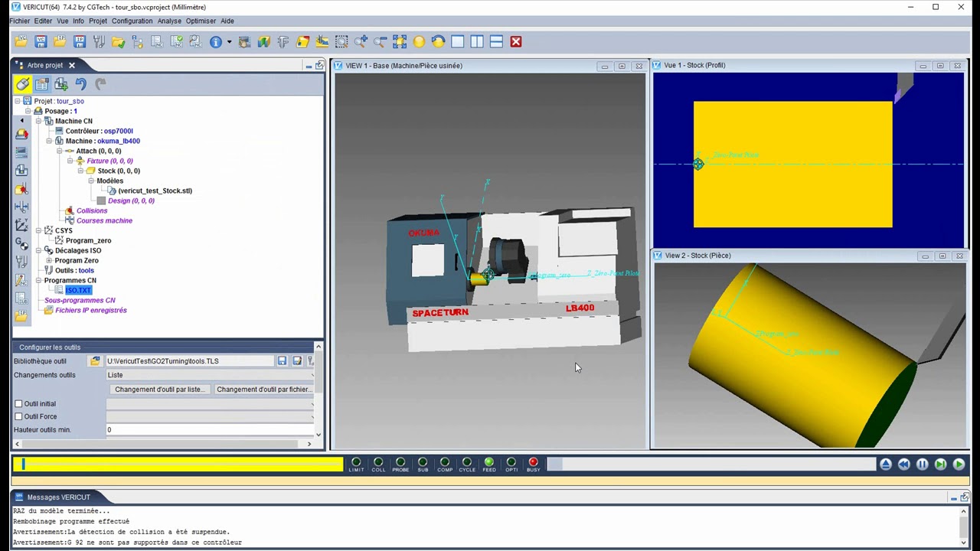Click coordinate system icon in tree sidebar
The width and height of the screenshot is (980, 551).
tap(21, 226)
